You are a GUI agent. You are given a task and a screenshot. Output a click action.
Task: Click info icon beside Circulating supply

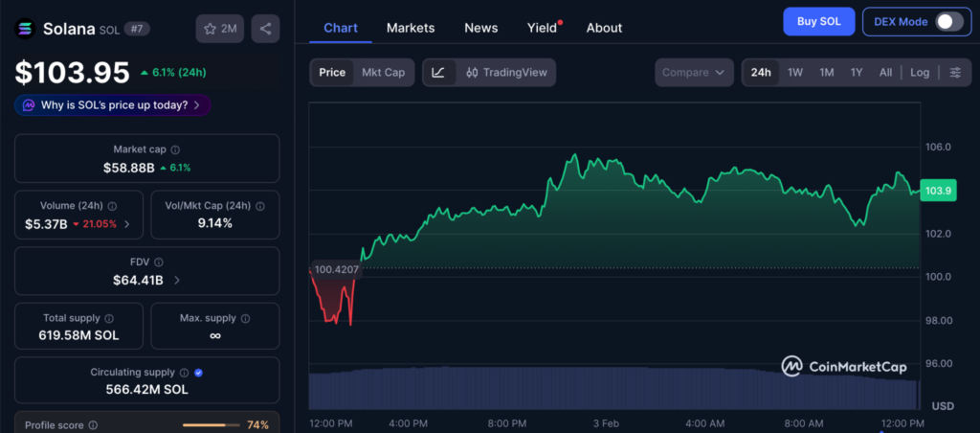pos(183,373)
